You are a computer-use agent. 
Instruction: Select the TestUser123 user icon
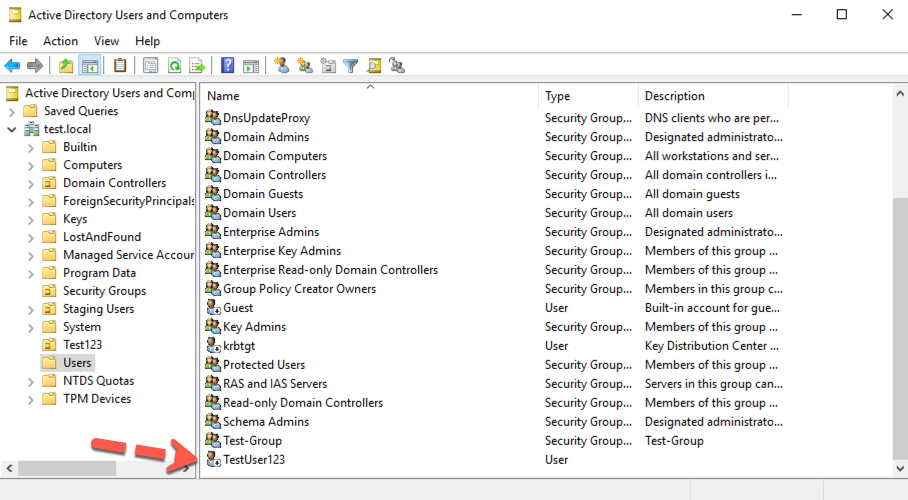point(213,459)
